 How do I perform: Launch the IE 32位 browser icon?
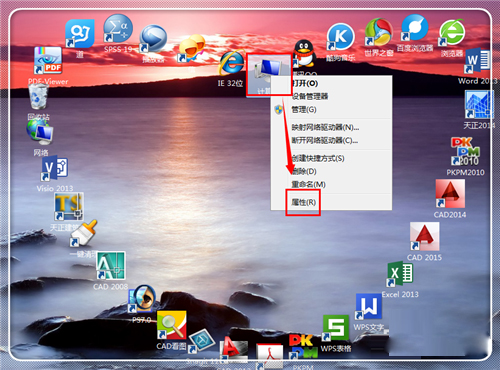231,63
